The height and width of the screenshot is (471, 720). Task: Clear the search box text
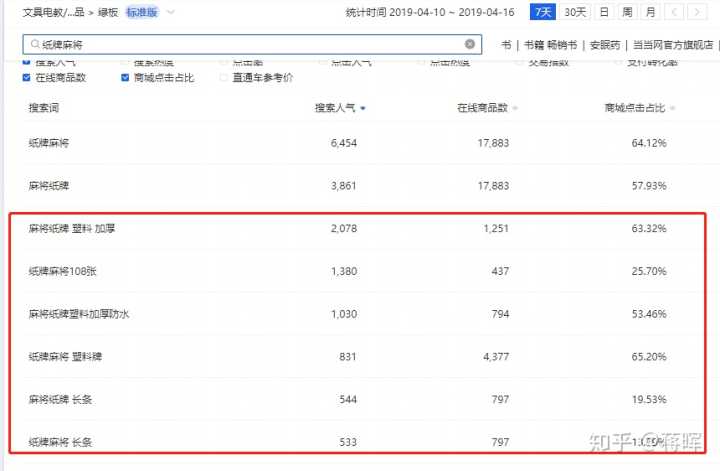tap(470, 45)
